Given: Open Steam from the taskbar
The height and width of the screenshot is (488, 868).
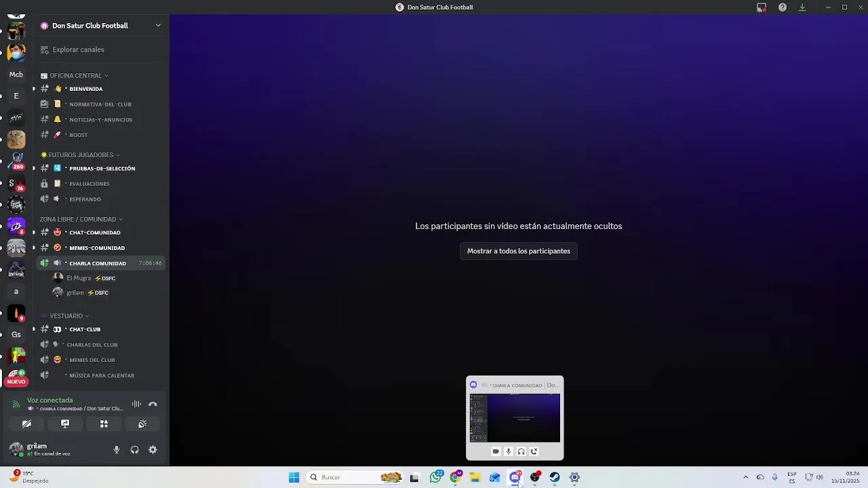Looking at the screenshot, I should [554, 477].
